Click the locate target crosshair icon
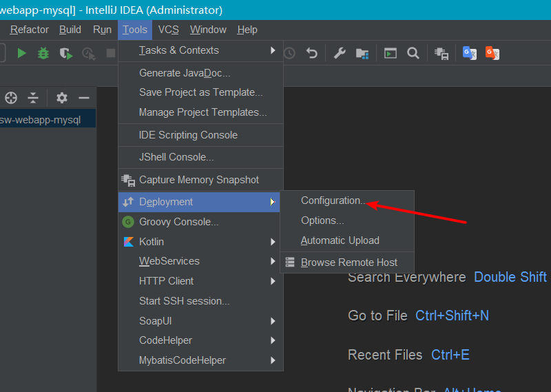 point(11,98)
